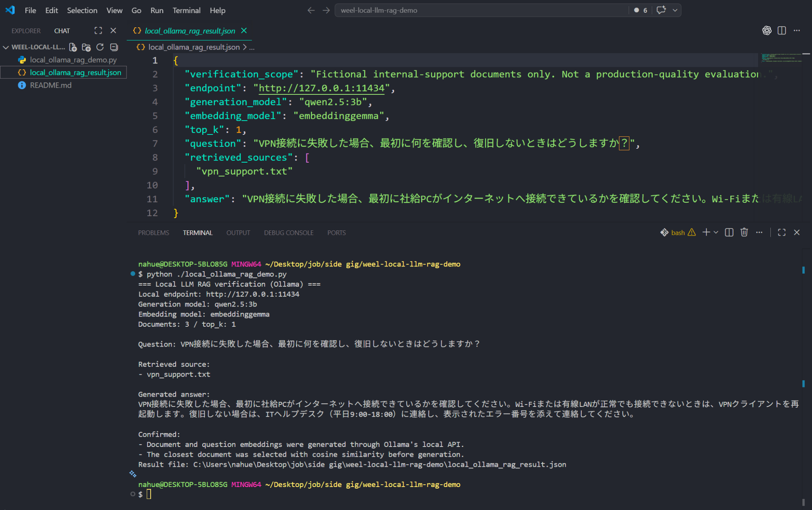The height and width of the screenshot is (510, 812).
Task: Refresh the explorer tree
Action: [x=100, y=47]
